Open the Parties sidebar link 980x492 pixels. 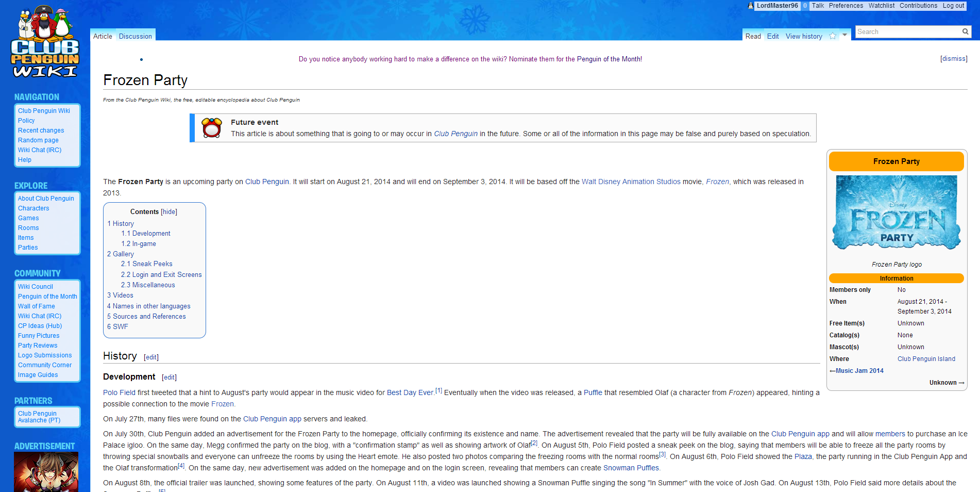(x=28, y=248)
